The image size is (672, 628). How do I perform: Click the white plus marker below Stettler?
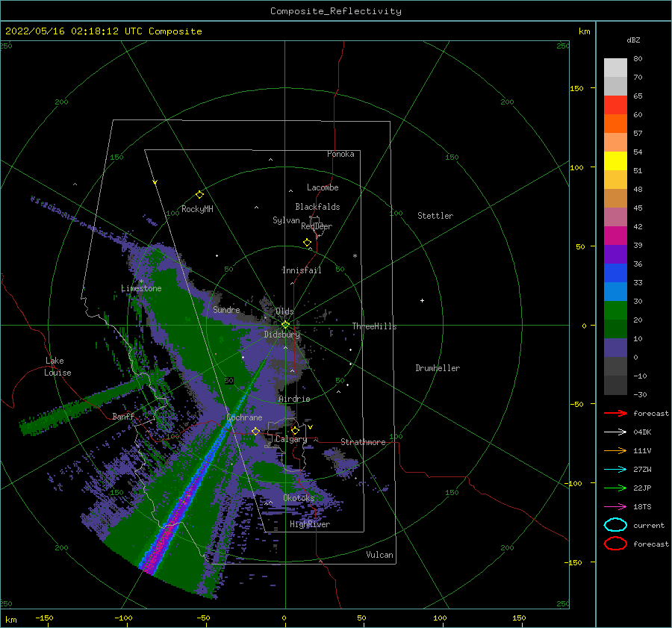coord(422,300)
